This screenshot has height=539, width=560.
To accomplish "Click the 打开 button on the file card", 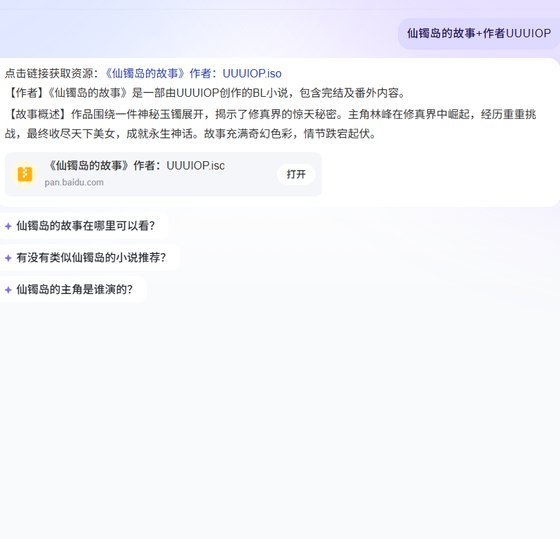I will pyautogui.click(x=296, y=174).
